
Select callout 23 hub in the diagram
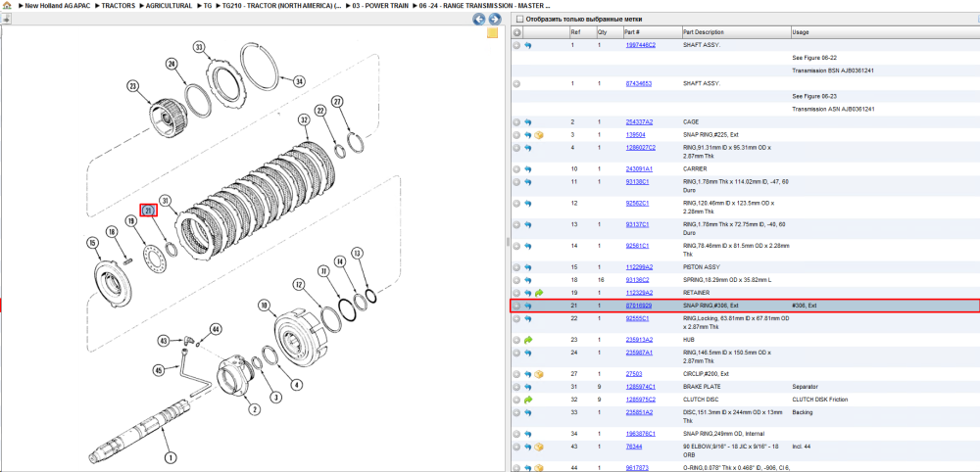coord(132,86)
